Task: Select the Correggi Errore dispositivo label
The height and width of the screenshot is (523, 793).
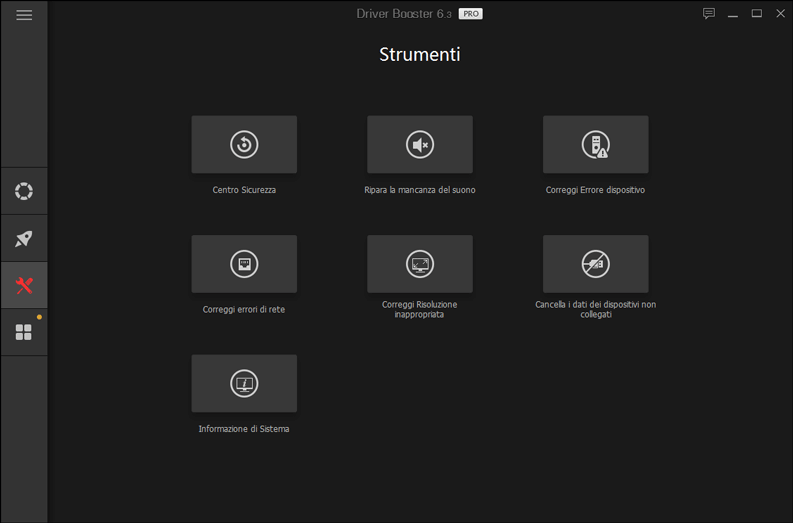Action: tap(595, 190)
